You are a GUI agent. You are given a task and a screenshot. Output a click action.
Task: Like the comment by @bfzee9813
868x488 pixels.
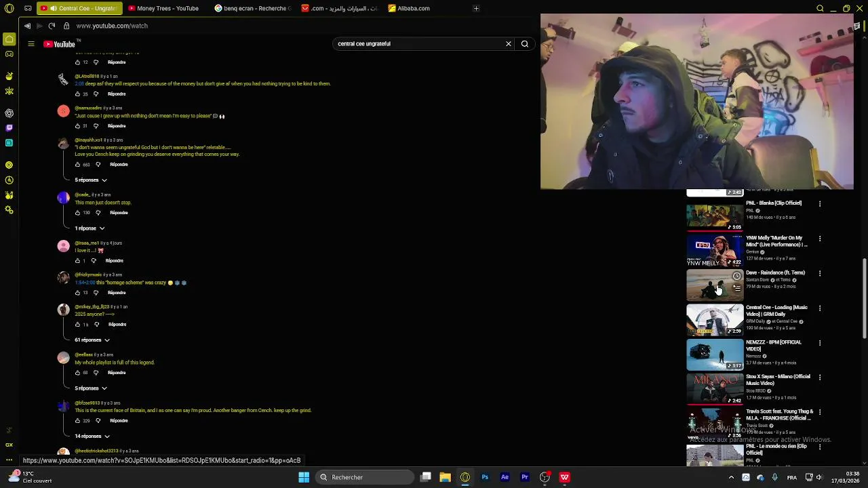[x=77, y=421]
